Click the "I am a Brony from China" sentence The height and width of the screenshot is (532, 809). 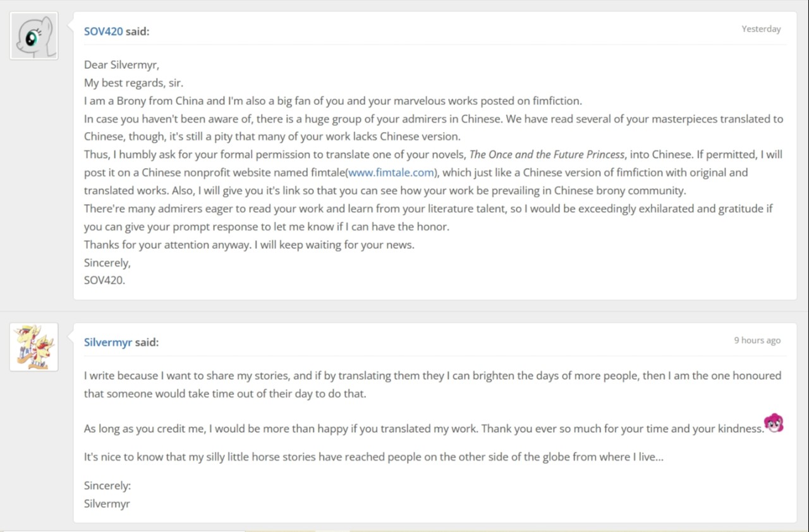[x=332, y=101]
